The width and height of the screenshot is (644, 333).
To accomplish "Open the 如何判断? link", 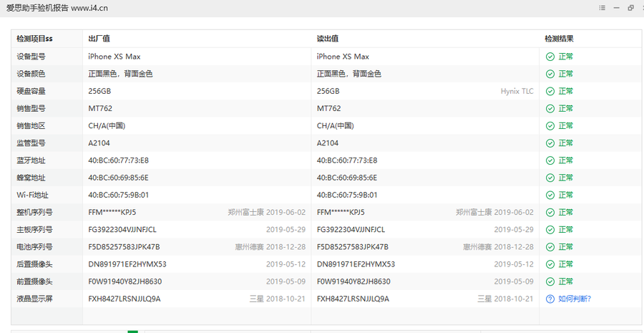I will click(x=575, y=299).
